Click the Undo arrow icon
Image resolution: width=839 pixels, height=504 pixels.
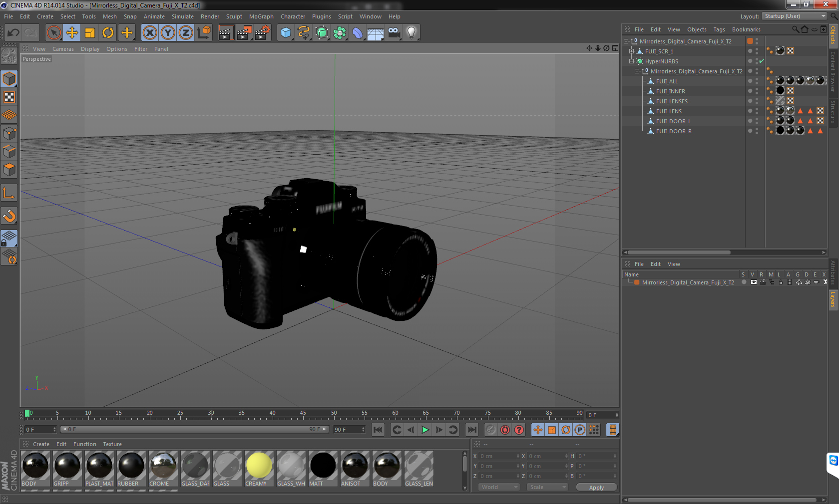point(13,33)
